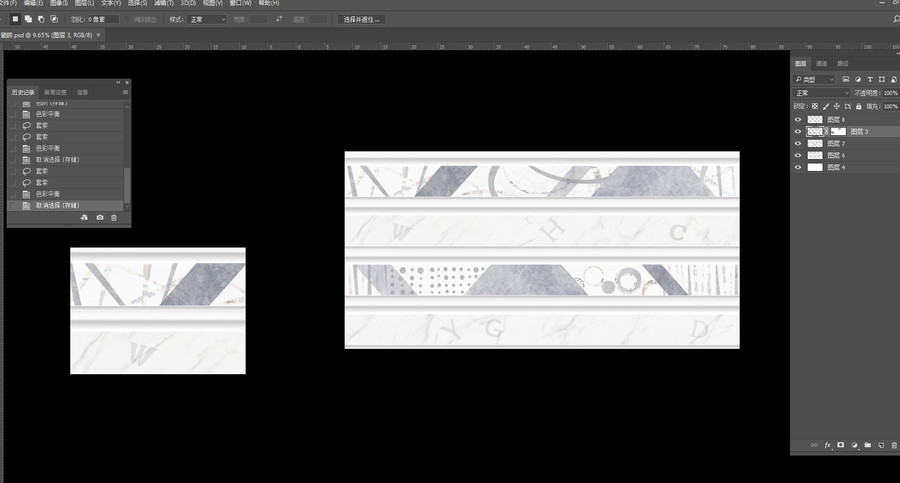The width and height of the screenshot is (900, 483).
Task: Swap width and height arrows icon
Action: (279, 19)
